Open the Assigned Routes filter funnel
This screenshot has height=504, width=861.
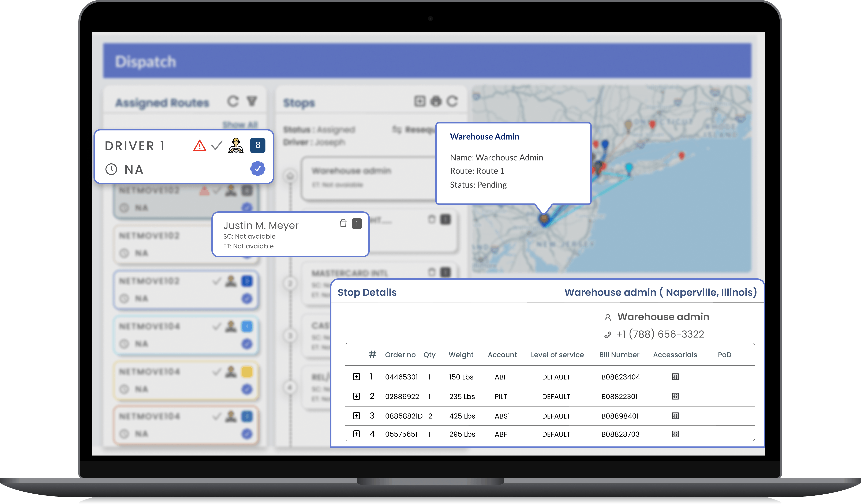(252, 101)
